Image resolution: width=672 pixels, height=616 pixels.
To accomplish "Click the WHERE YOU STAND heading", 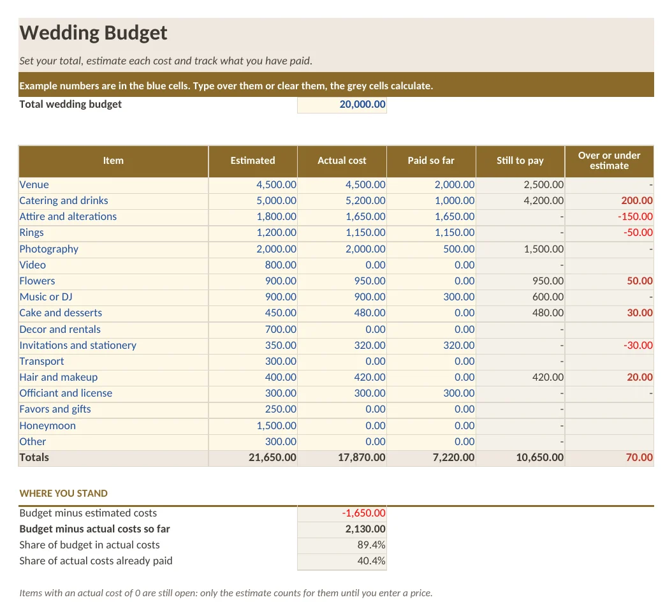I will 63,494.
